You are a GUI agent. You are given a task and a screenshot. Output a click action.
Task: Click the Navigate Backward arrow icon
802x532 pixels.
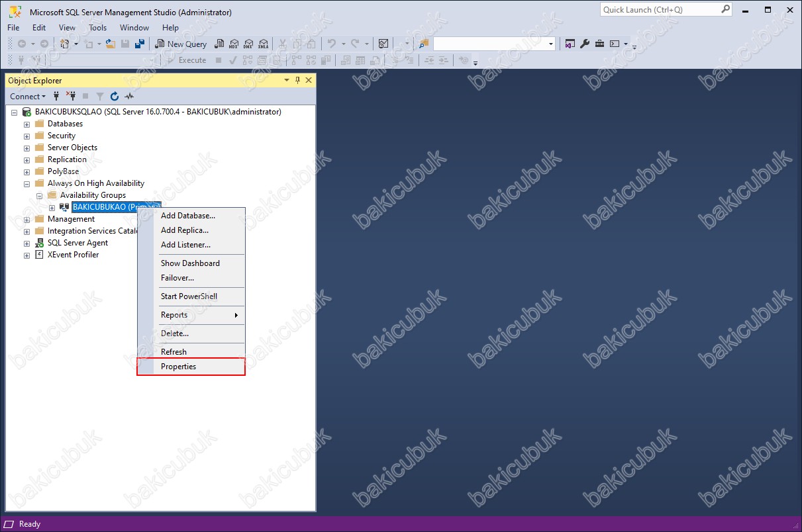(x=22, y=44)
